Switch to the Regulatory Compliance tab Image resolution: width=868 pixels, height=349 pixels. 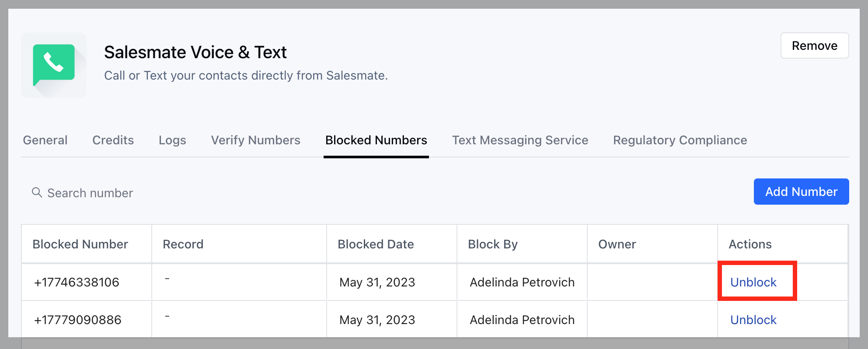pos(680,140)
